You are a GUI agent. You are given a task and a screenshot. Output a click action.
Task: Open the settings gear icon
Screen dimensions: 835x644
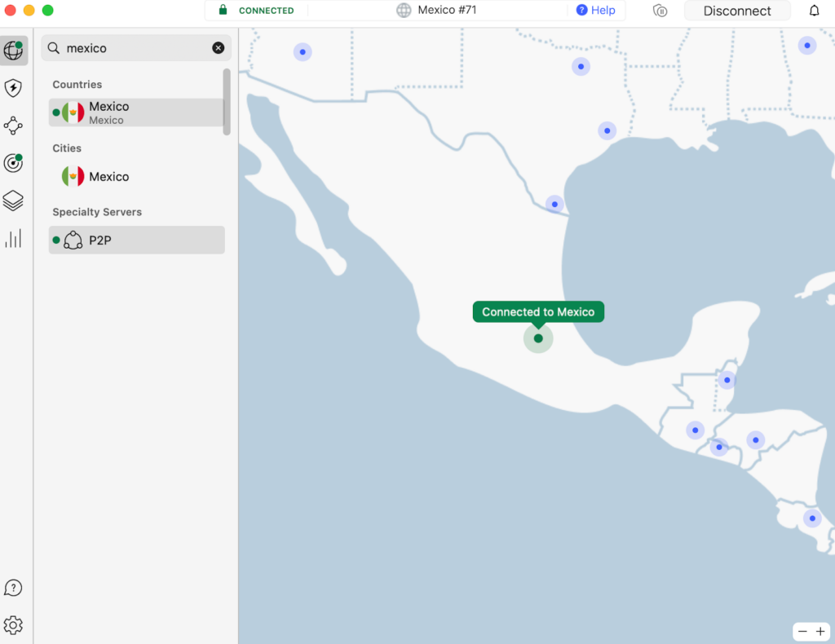(x=13, y=625)
